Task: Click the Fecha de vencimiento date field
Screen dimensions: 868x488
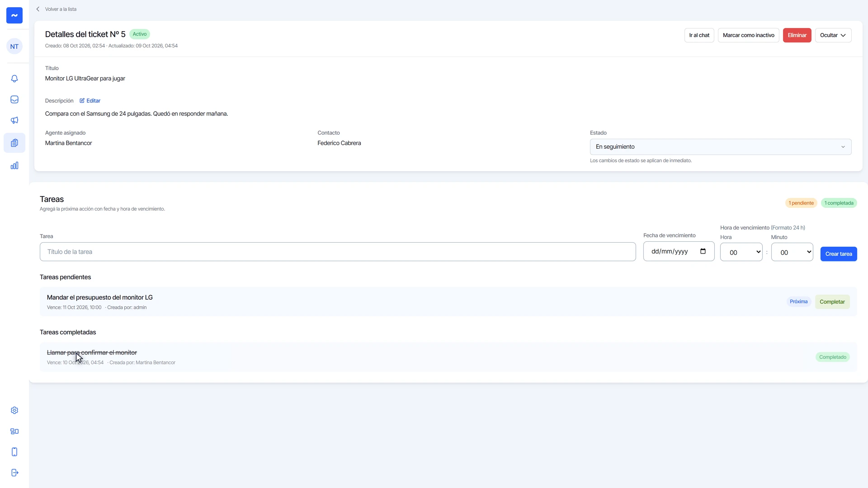Action: click(x=679, y=251)
